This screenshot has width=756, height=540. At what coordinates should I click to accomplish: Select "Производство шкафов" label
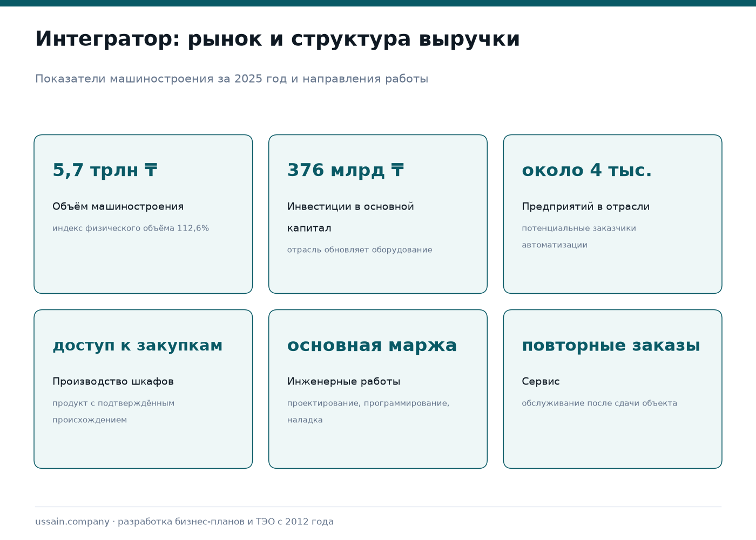[113, 381]
